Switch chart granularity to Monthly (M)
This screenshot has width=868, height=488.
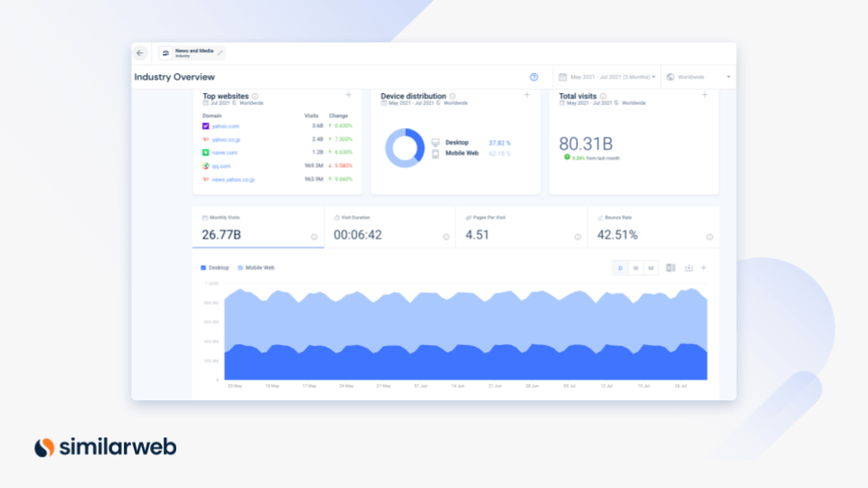[651, 267]
